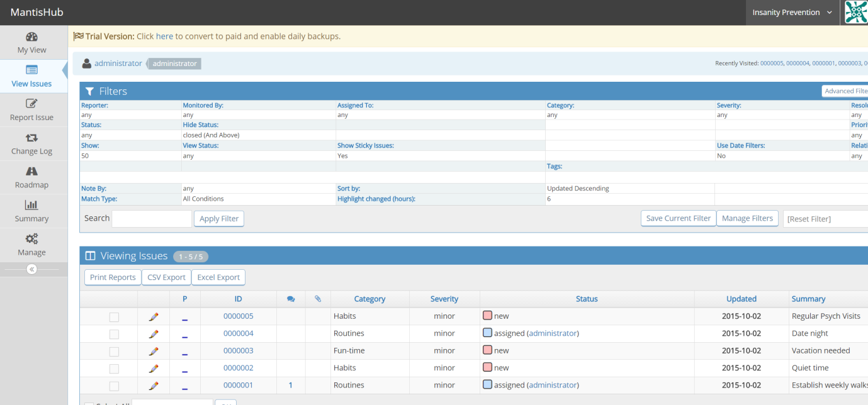Edit the Sort by filter
The width and height of the screenshot is (868, 405).
click(349, 189)
